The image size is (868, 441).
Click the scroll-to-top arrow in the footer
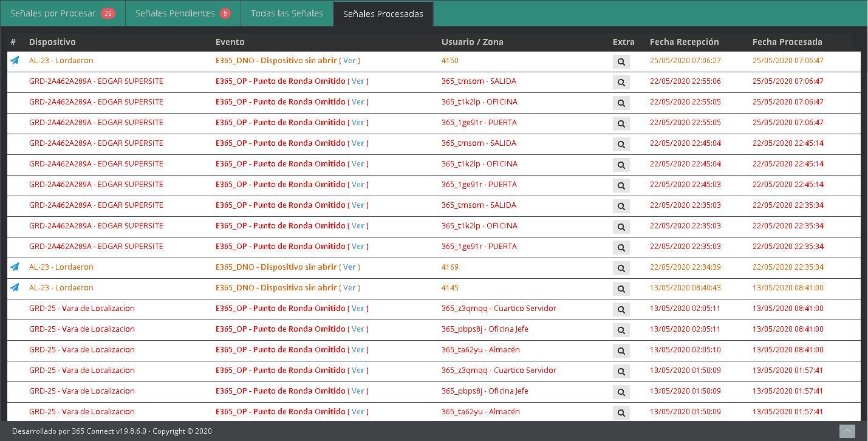(x=847, y=431)
